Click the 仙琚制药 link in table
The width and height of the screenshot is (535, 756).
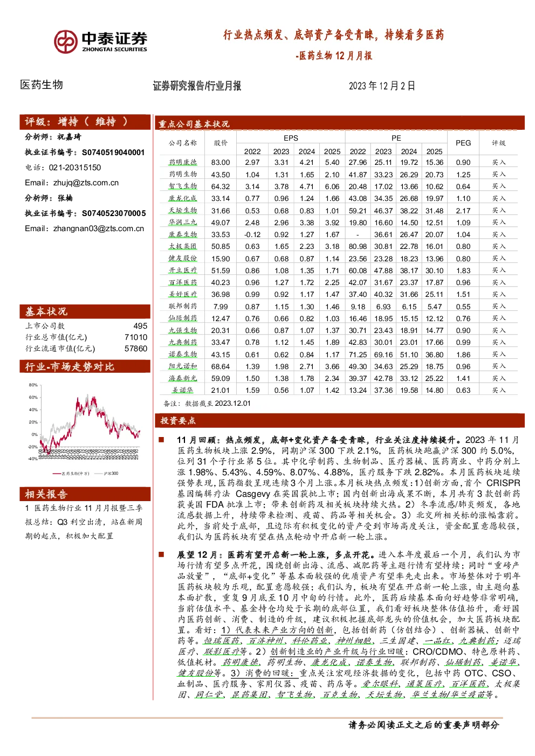pos(183,318)
